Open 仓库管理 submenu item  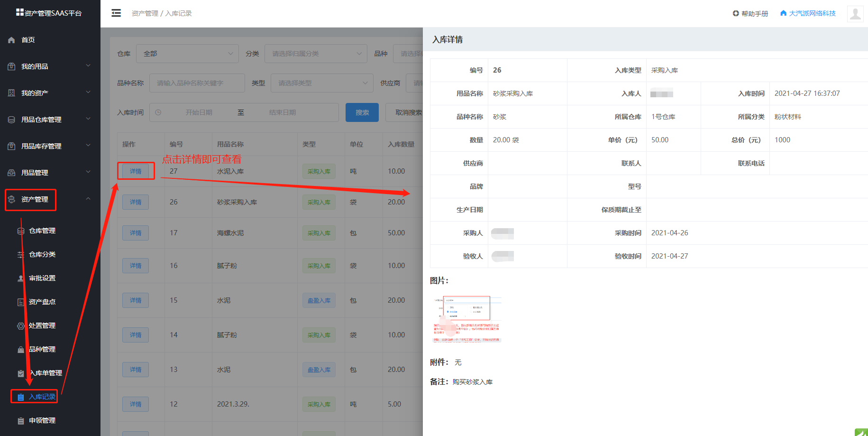42,231
